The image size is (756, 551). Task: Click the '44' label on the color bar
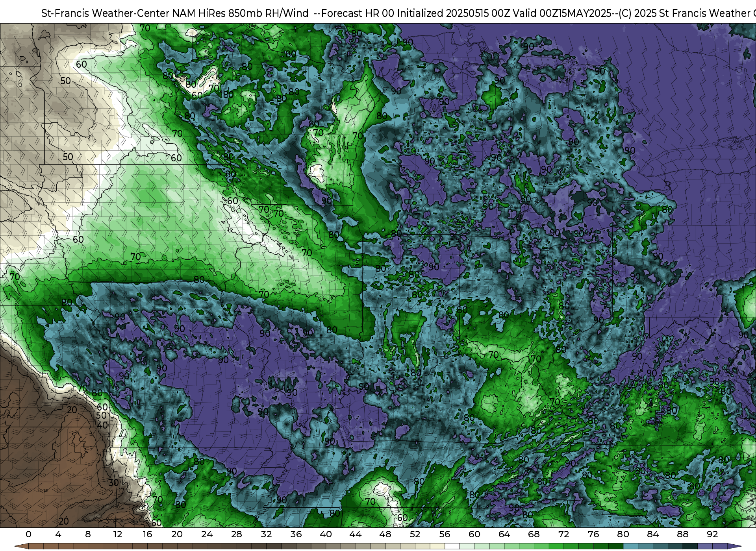[356, 534]
